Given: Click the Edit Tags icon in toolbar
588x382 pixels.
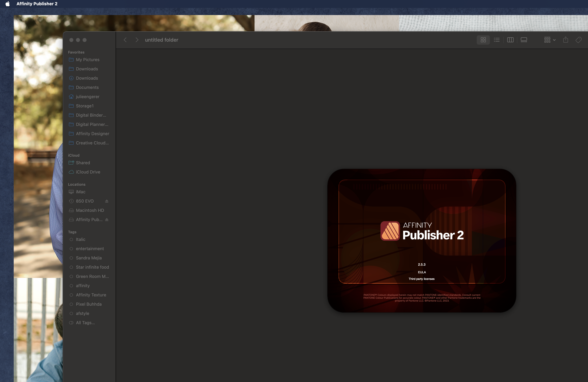Looking at the screenshot, I should pyautogui.click(x=579, y=40).
